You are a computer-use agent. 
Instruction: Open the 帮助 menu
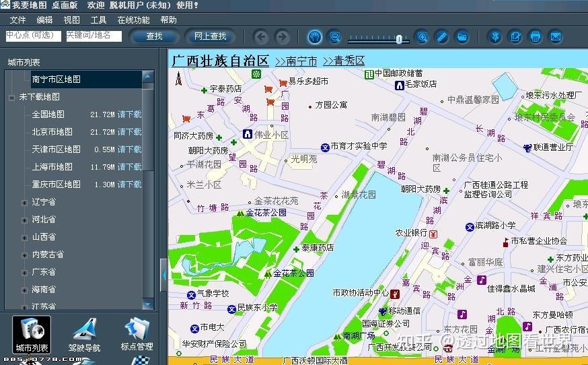[x=168, y=20]
